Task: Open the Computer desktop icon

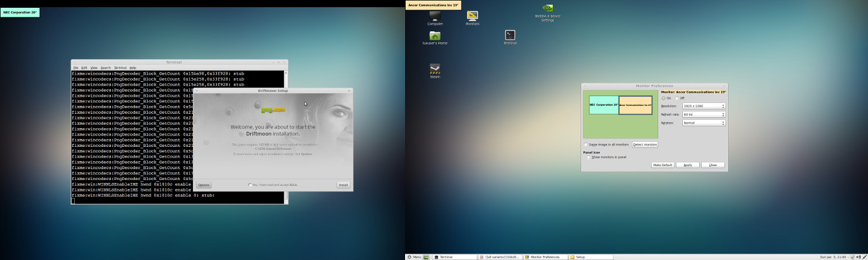Action: [435, 16]
